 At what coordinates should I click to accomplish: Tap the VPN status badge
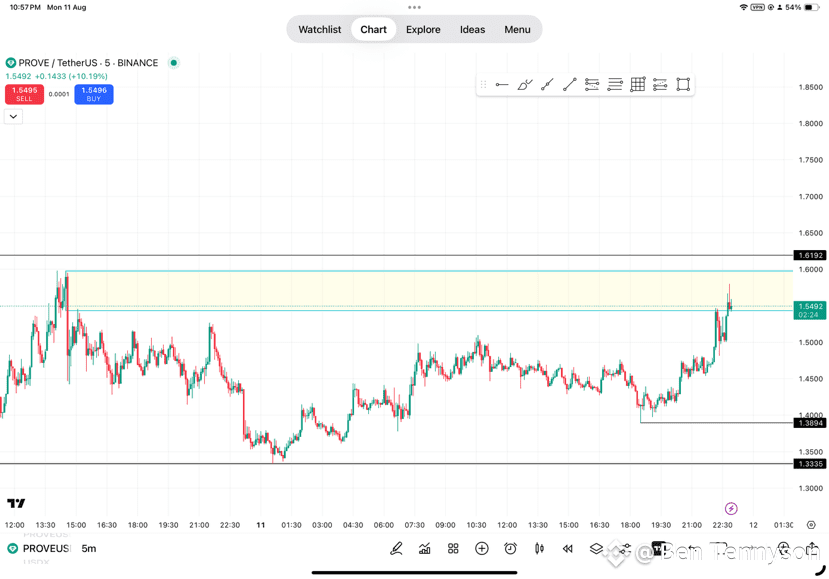click(757, 7)
